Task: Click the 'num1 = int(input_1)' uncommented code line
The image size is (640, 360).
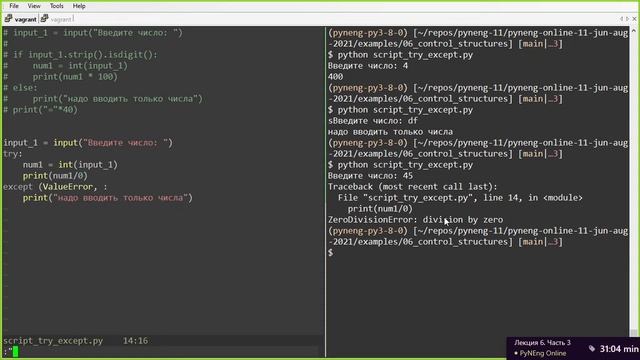Action: click(70, 164)
